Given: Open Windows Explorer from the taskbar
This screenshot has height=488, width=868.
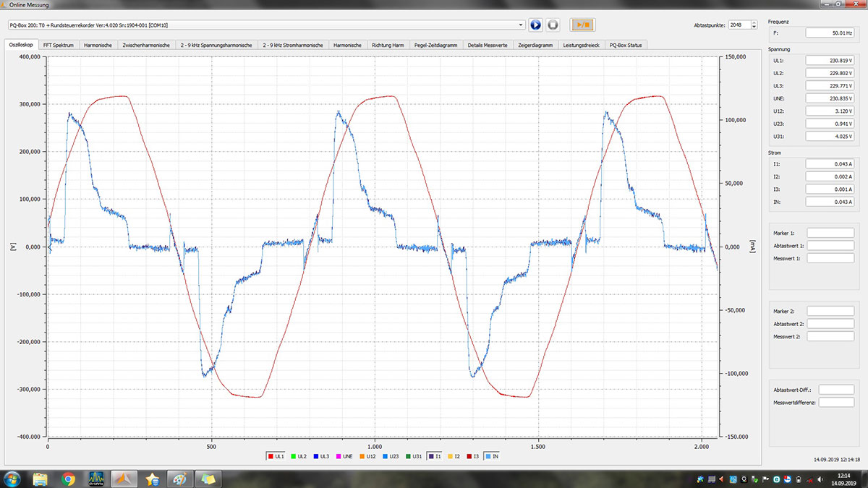Looking at the screenshot, I should coord(41,479).
